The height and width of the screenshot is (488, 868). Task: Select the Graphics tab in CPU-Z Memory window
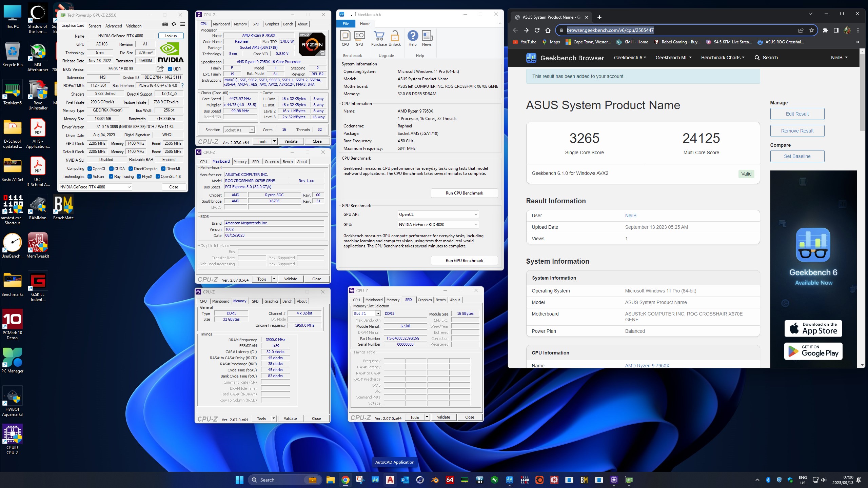coord(271,301)
